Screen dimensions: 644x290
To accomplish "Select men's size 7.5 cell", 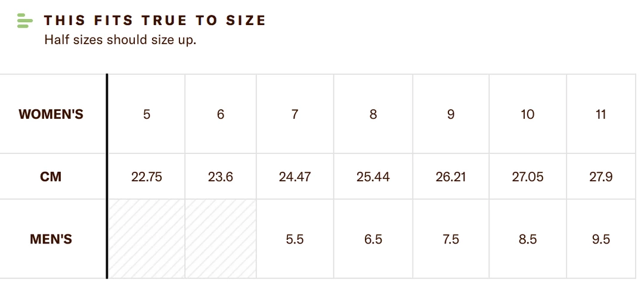I will pos(451,239).
